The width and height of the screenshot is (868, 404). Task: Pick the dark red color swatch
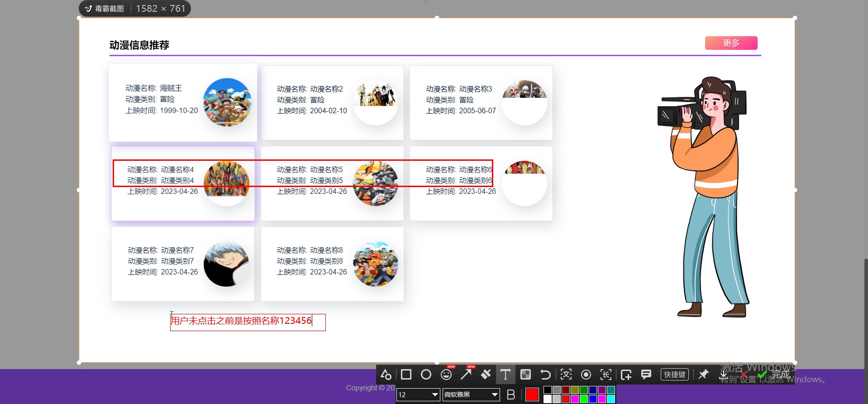point(566,390)
